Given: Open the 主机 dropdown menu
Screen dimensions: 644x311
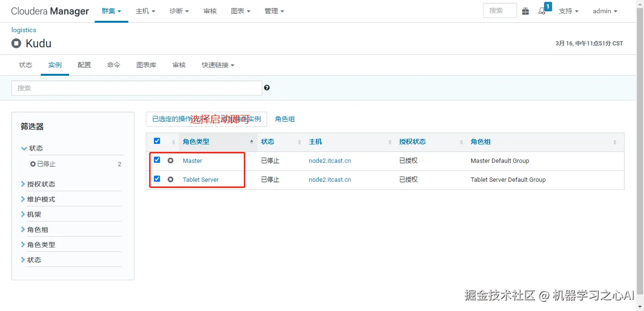Looking at the screenshot, I should (x=145, y=11).
